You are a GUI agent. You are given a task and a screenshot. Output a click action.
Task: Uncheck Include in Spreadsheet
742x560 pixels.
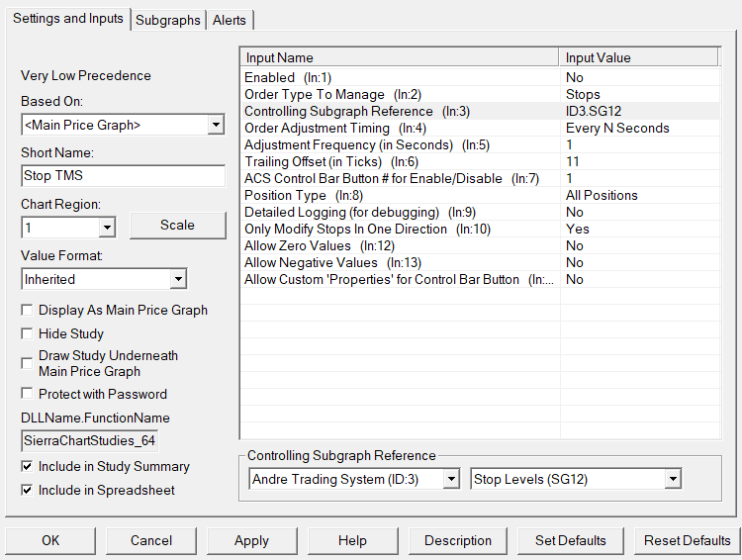tap(27, 490)
